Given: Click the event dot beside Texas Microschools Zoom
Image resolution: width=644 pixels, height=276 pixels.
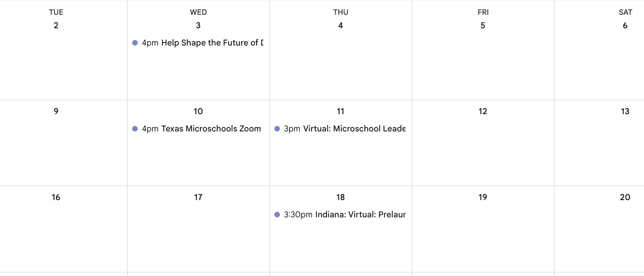Looking at the screenshot, I should click(x=135, y=129).
